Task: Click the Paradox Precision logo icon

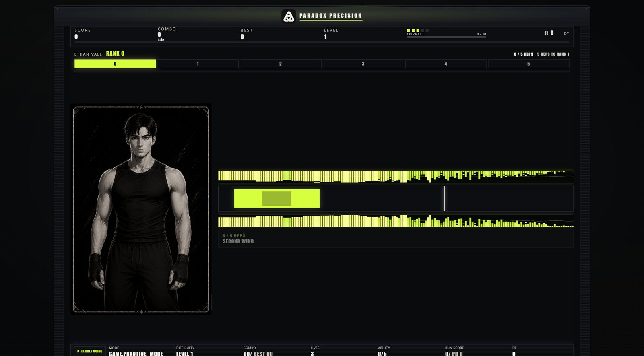Action: 289,16
